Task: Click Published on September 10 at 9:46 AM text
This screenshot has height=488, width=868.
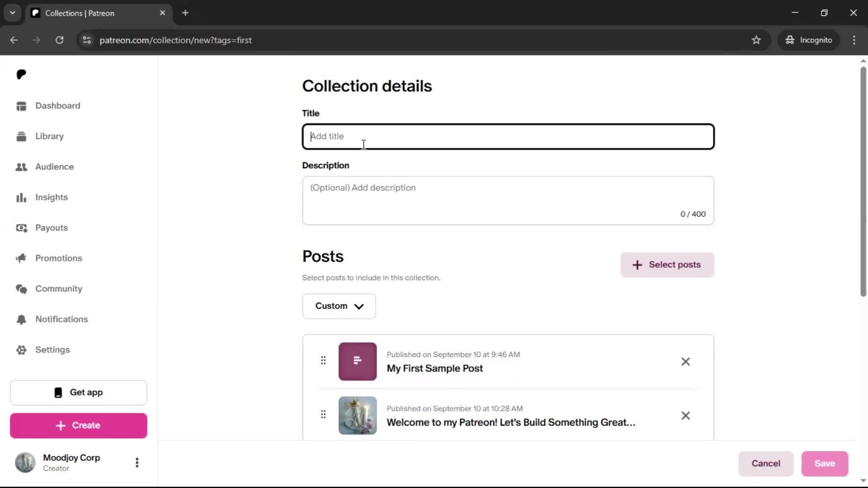Action: pyautogui.click(x=453, y=355)
